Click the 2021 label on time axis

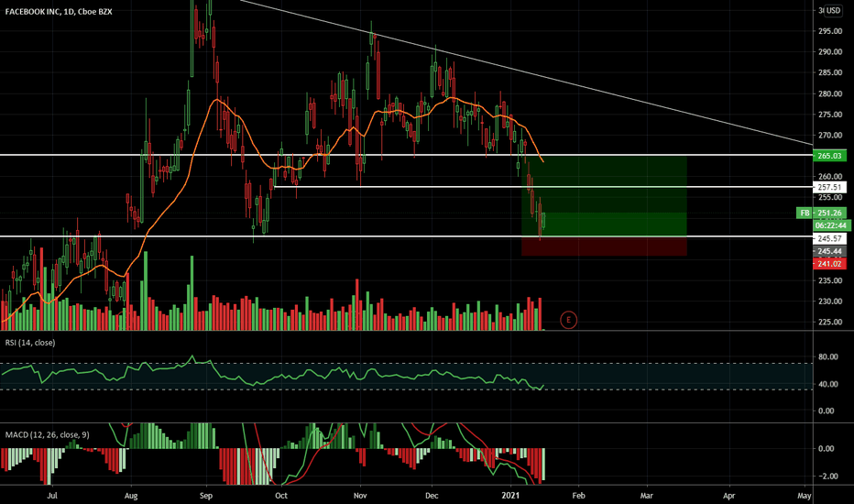click(511, 495)
